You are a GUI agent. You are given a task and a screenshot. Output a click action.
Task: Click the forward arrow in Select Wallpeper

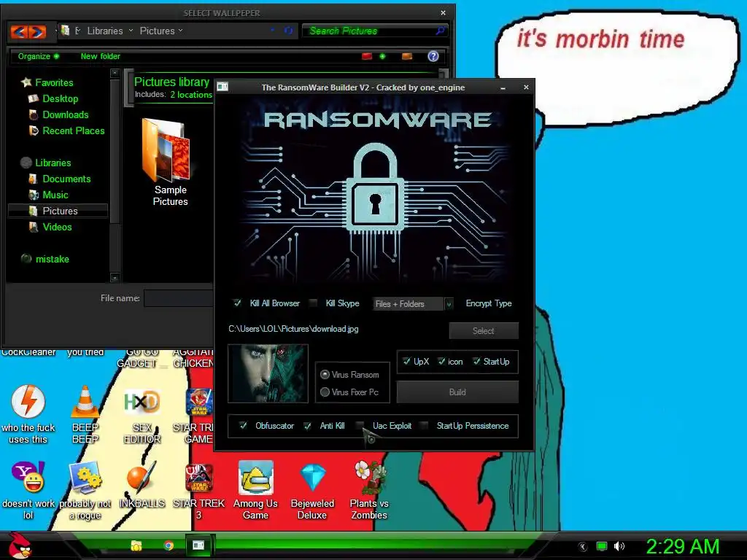pos(36,31)
